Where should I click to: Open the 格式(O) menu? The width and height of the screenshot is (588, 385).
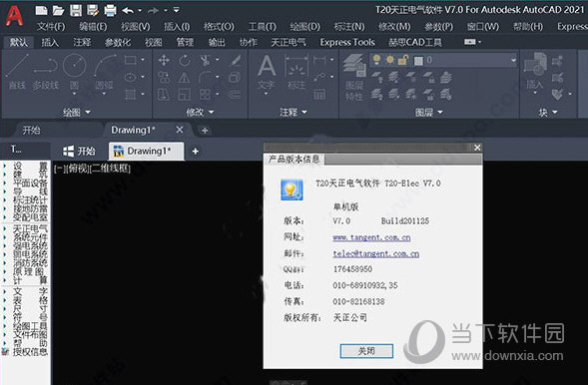click(x=219, y=27)
